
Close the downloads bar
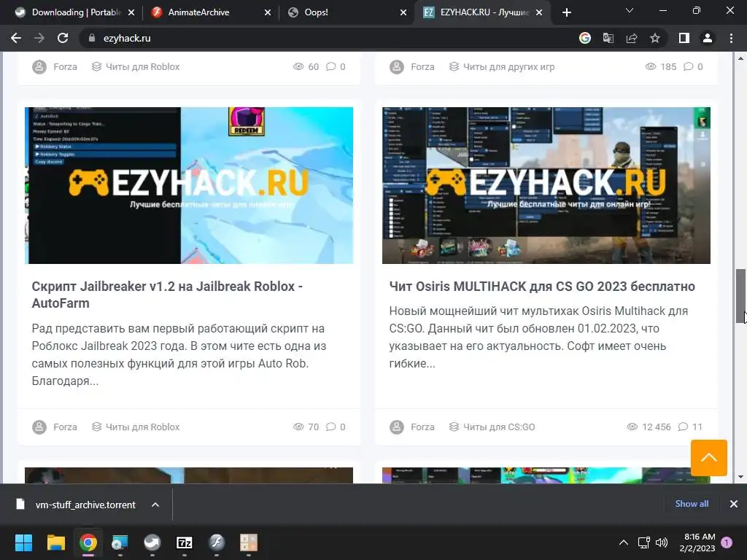pos(734,504)
